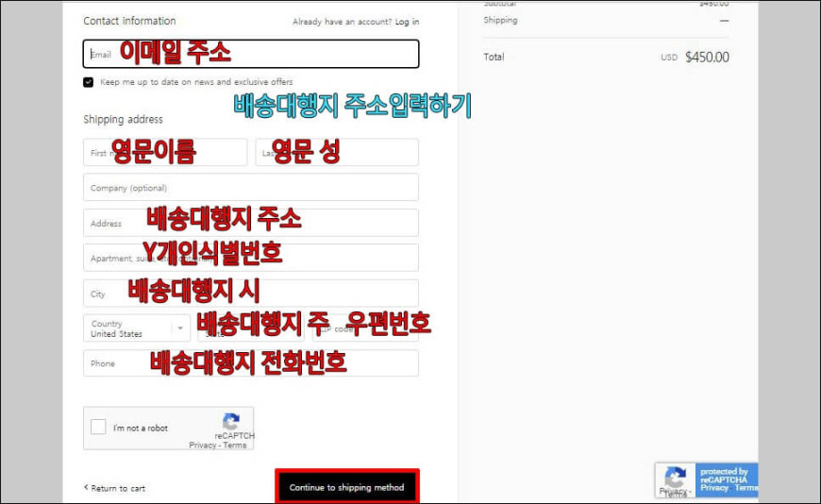The height and width of the screenshot is (504, 821).
Task: Click the Email input field
Action: [251, 54]
